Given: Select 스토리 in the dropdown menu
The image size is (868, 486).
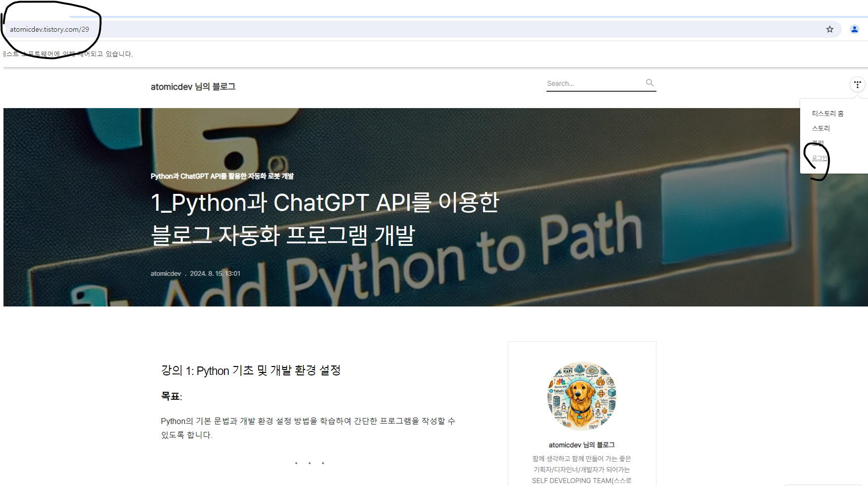Looking at the screenshot, I should (820, 128).
